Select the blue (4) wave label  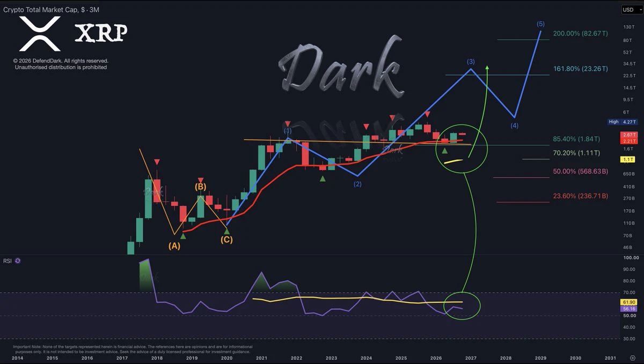pos(515,126)
